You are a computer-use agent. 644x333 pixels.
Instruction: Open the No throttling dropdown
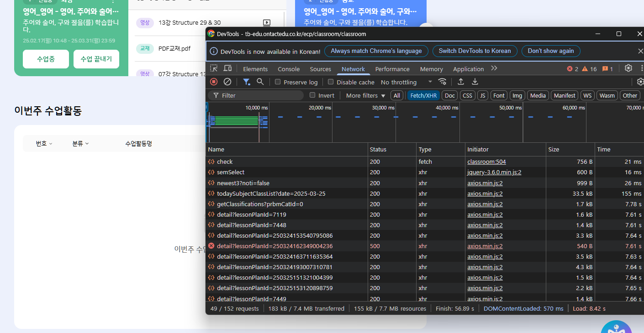[406, 82]
